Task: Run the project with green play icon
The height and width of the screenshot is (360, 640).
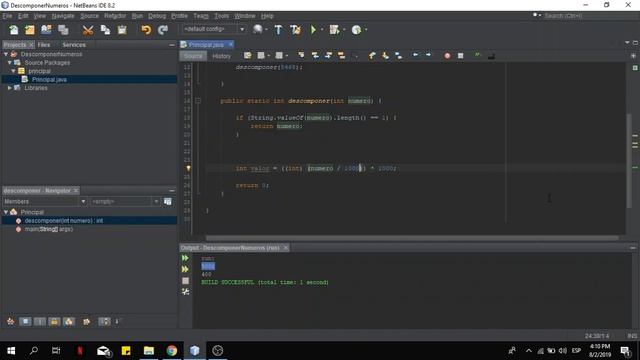Action: click(x=313, y=30)
